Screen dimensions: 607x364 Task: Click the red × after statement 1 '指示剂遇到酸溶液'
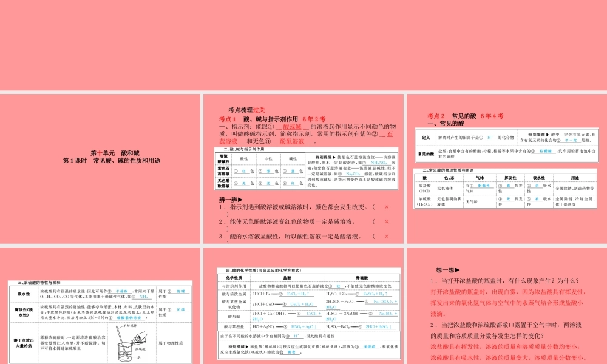coord(386,207)
